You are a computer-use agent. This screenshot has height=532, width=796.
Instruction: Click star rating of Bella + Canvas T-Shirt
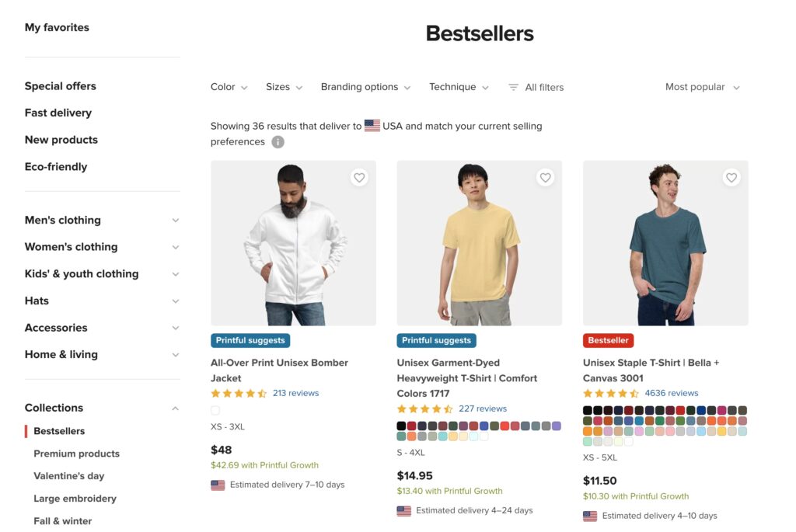[x=611, y=394]
